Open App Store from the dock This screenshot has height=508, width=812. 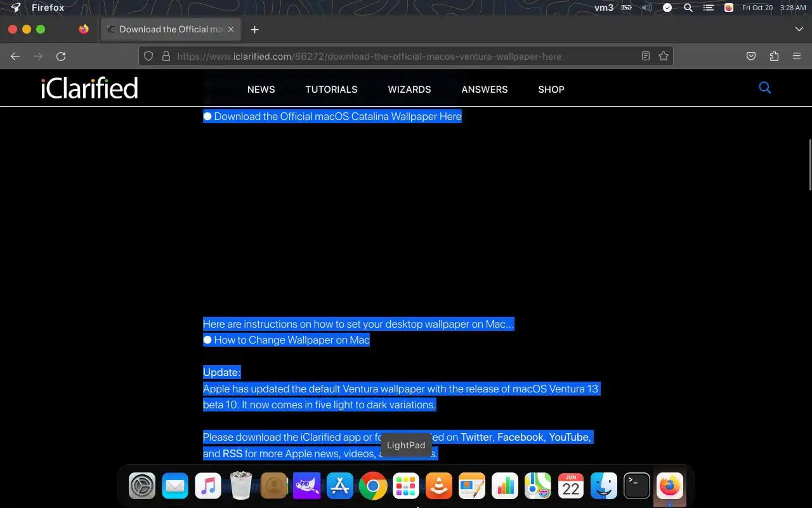(340, 486)
